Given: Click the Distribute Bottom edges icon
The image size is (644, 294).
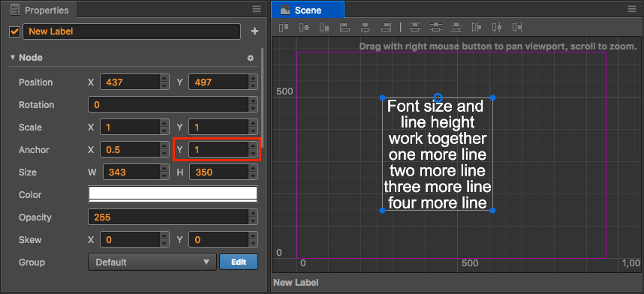Looking at the screenshot, I should point(456,28).
